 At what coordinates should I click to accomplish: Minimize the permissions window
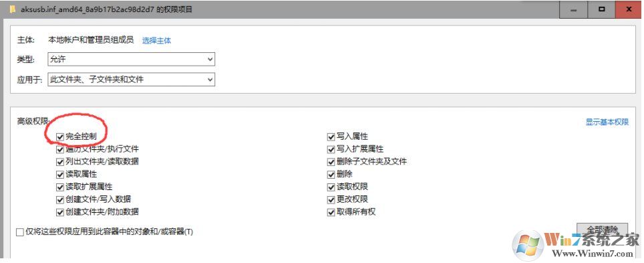(x=573, y=9)
